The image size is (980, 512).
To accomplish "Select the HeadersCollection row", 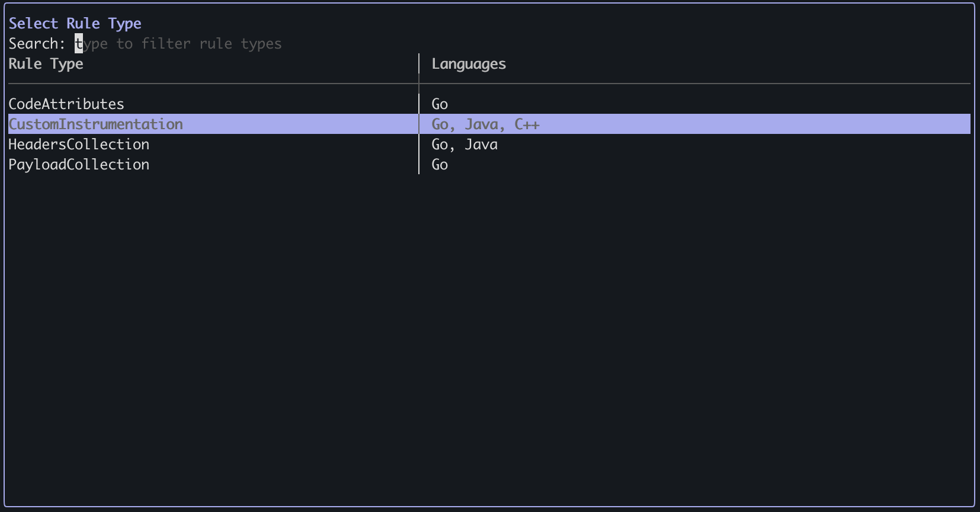I will 489,145.
